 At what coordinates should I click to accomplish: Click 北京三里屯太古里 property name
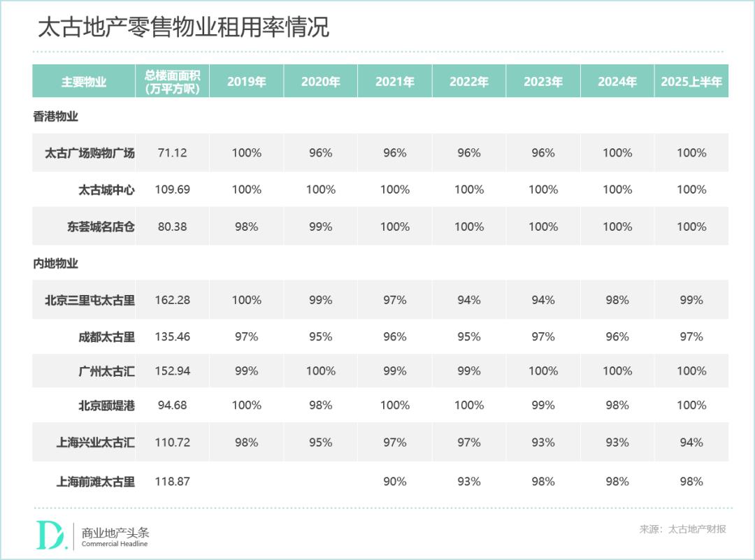(89, 300)
